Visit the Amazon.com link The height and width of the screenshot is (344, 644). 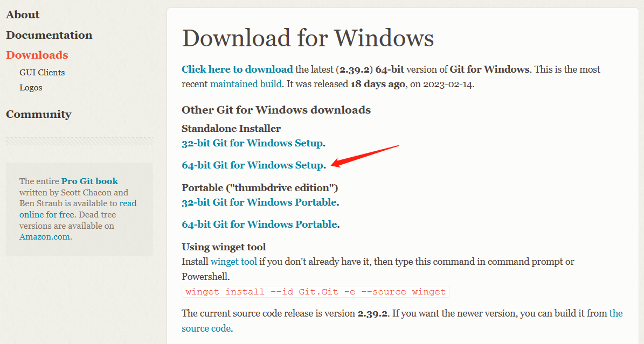44,237
